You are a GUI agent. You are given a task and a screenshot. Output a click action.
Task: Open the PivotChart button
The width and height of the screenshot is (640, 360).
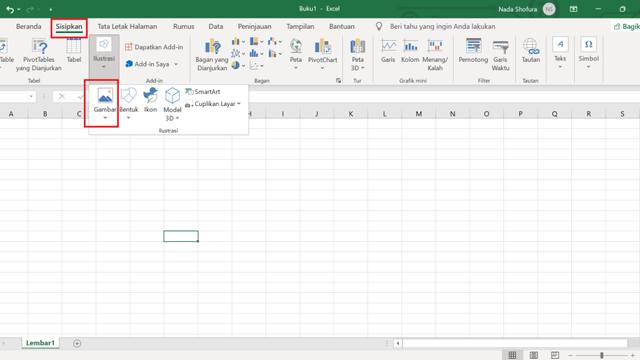tap(322, 54)
